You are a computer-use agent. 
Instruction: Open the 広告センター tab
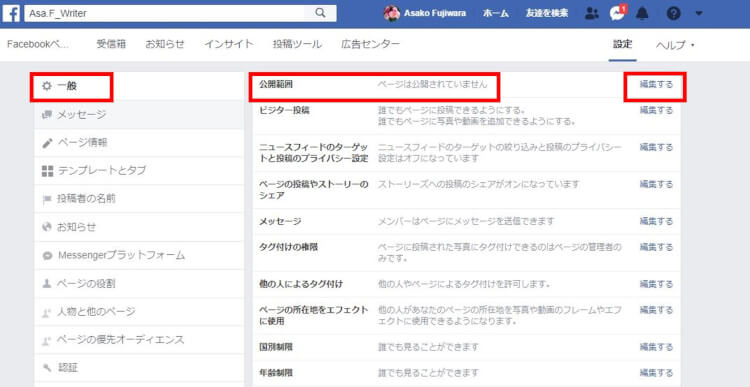(x=371, y=44)
